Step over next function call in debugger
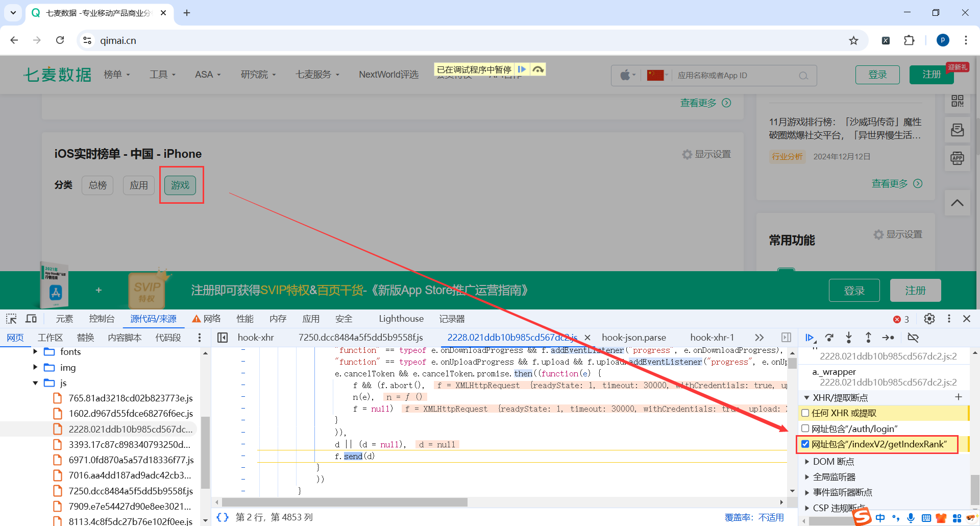 point(829,338)
